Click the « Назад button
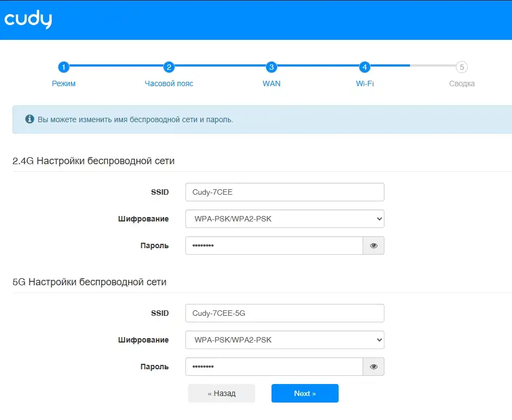Image resolution: width=512 pixels, height=420 pixels. [222, 393]
